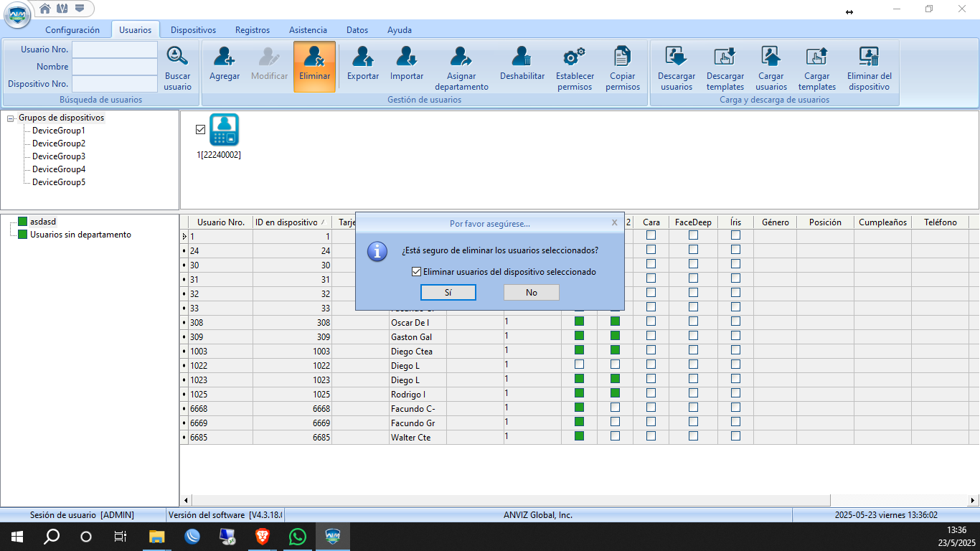
Task: Toggle Íris checkbox in row 1022
Action: (x=735, y=364)
